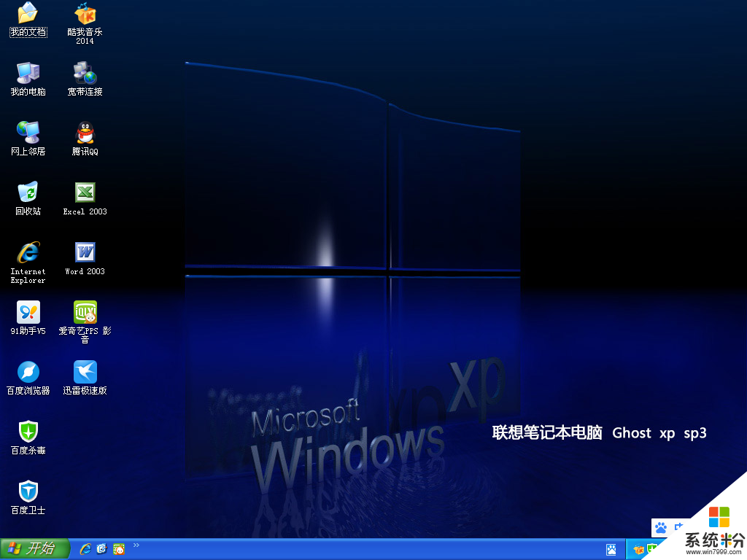Click the 百度浏览器 desktop icon
The height and width of the screenshot is (560, 747).
click(x=28, y=372)
